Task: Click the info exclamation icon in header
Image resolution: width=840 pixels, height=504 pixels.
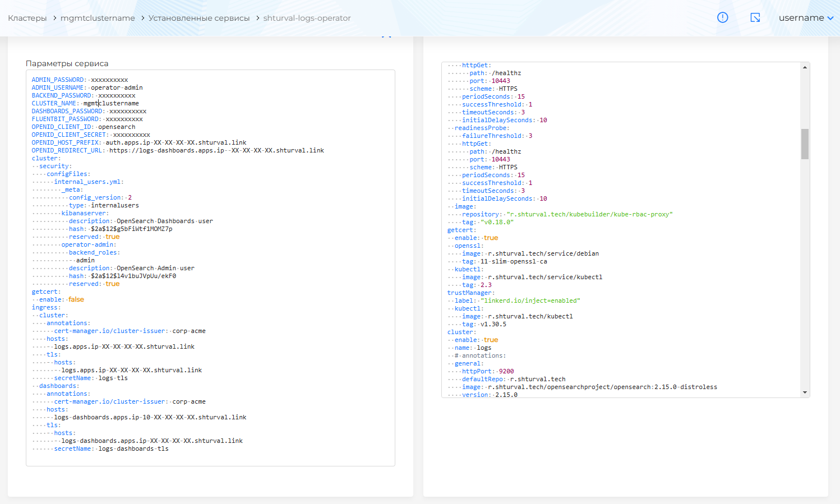Action: pos(723,17)
